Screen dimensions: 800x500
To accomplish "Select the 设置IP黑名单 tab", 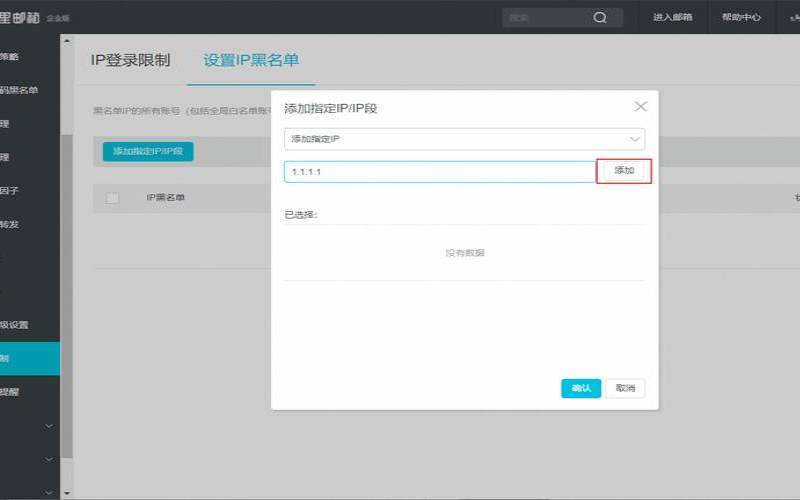I will coord(251,60).
